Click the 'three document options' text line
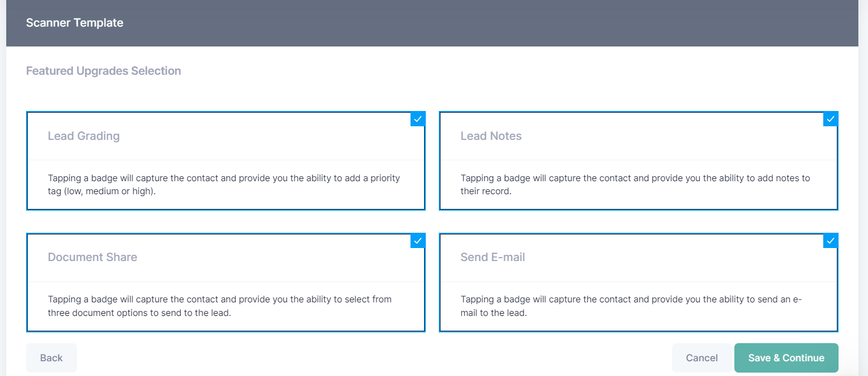 (139, 313)
